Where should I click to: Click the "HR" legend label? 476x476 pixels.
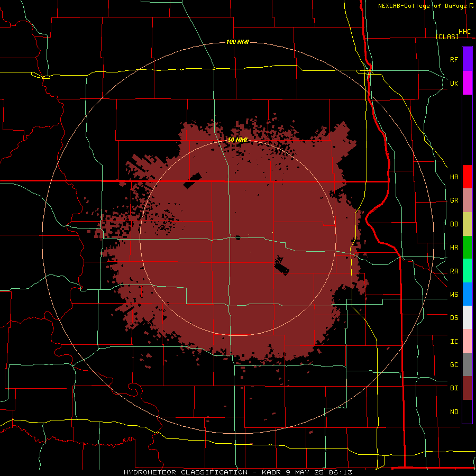tap(454, 248)
